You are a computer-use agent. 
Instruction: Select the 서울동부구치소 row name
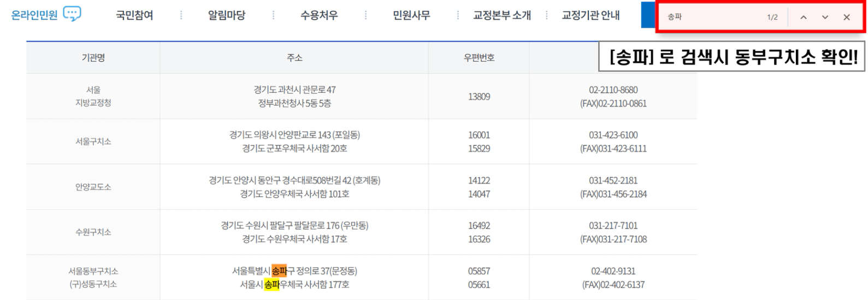coord(93,271)
